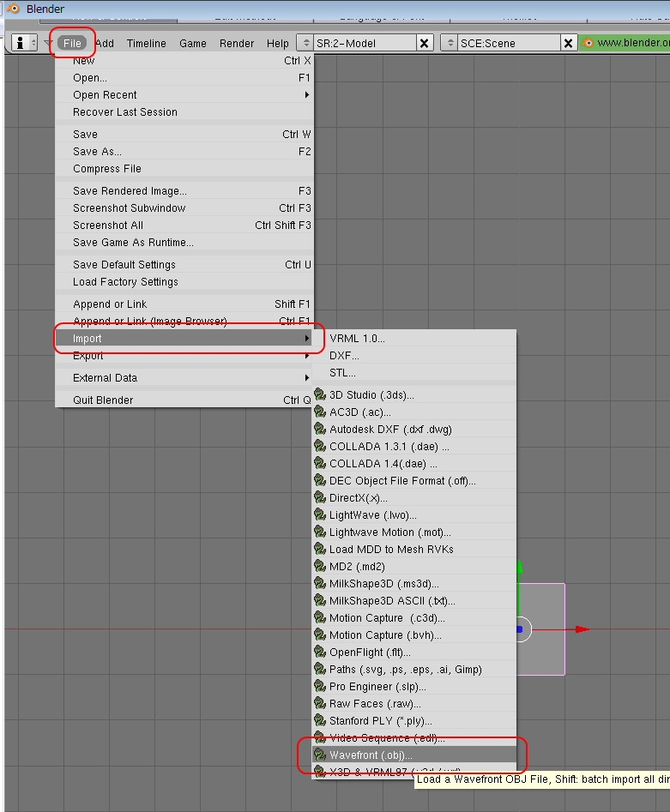Choose Open... from File menu
The width and height of the screenshot is (670, 812).
tap(184, 78)
